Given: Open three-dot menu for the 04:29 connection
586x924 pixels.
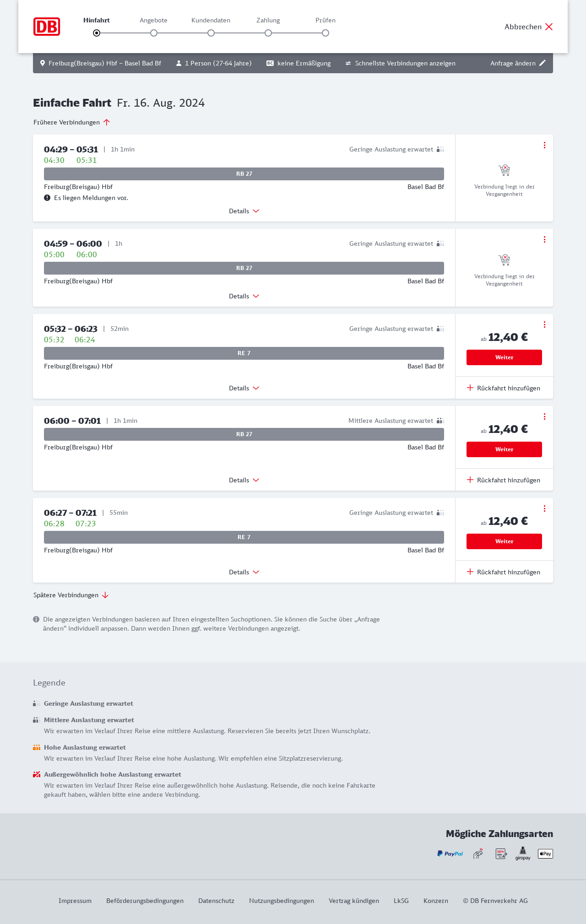Looking at the screenshot, I should [544, 145].
